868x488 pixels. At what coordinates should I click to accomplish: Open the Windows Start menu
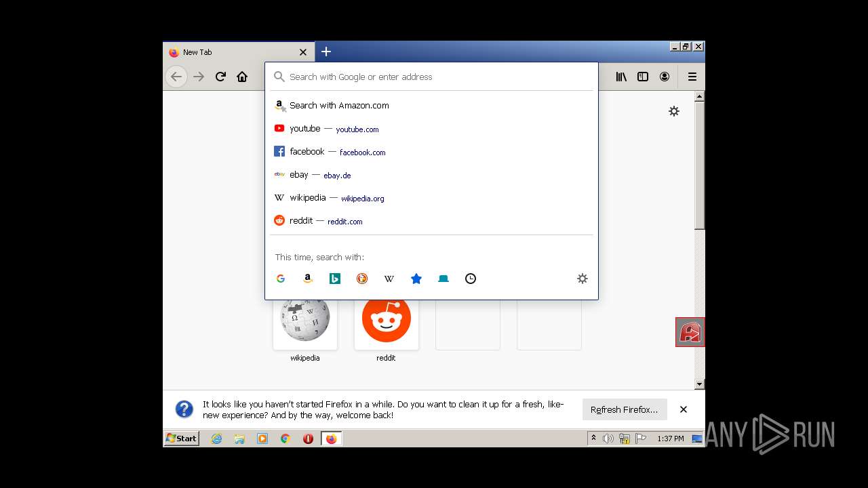tap(182, 439)
